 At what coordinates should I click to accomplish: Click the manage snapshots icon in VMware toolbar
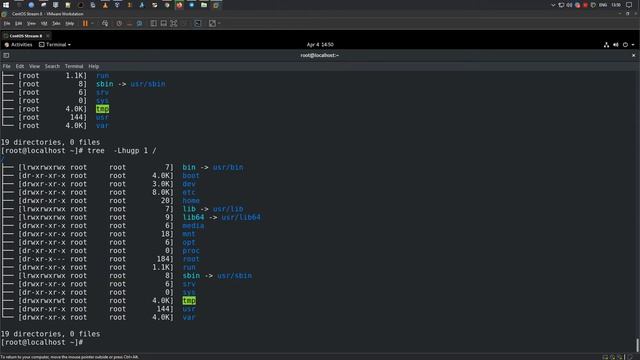(139, 23)
